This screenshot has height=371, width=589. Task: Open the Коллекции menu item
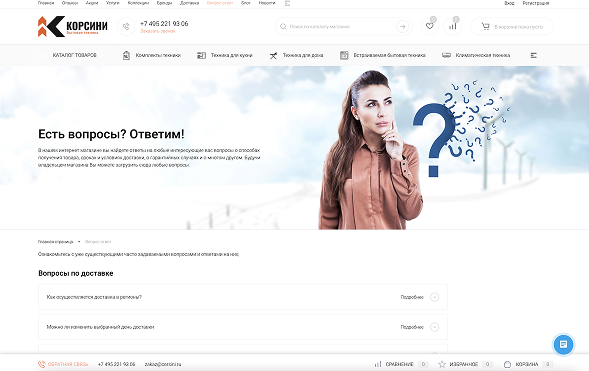(138, 3)
